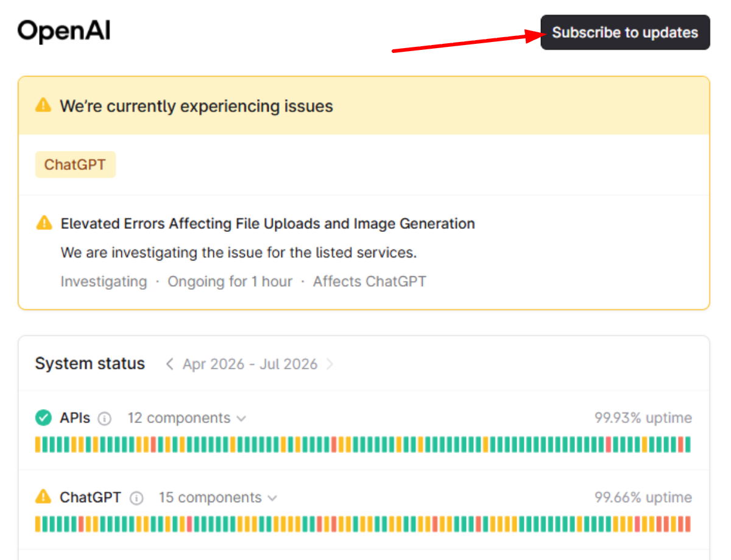Click the ChatGPT component group name in status list
This screenshot has height=560, width=731.
coord(90,497)
